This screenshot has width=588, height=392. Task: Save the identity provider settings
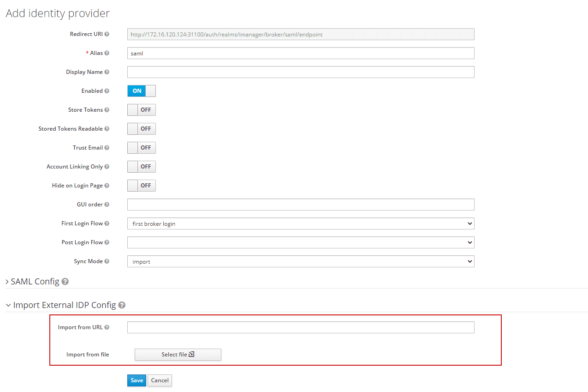(137, 380)
